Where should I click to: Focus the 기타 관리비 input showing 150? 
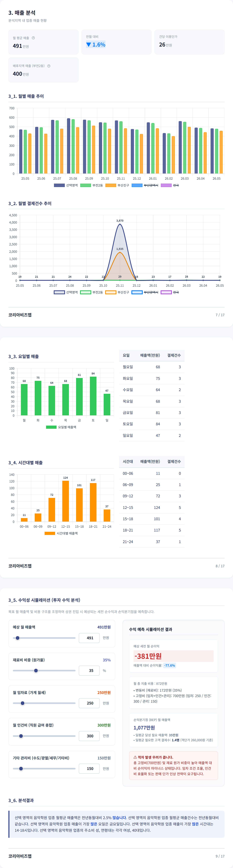(x=89, y=769)
